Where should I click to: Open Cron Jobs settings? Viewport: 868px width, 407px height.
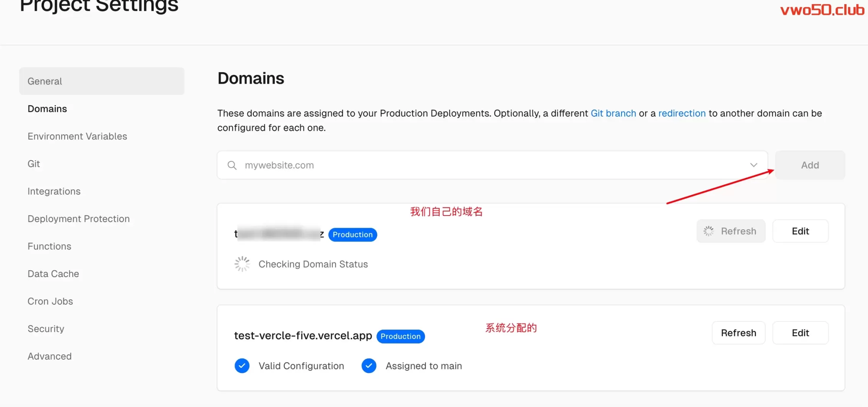[x=50, y=302]
